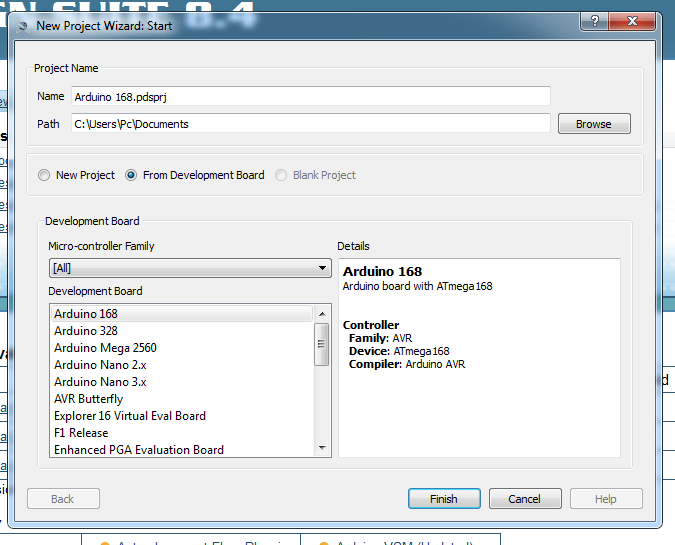Cancel the New Project Wizard
This screenshot has width=675, height=545.
[x=525, y=499]
